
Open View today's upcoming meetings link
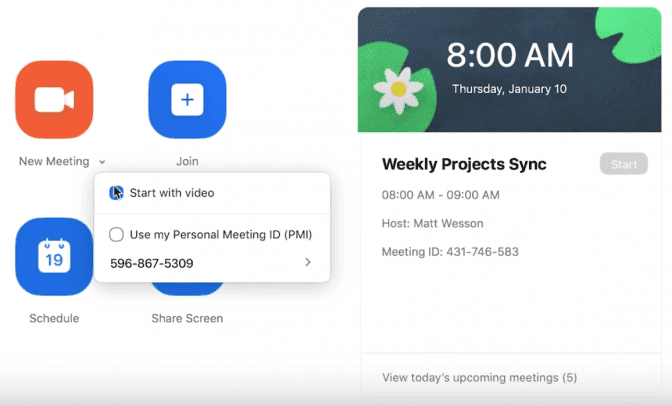coord(479,378)
